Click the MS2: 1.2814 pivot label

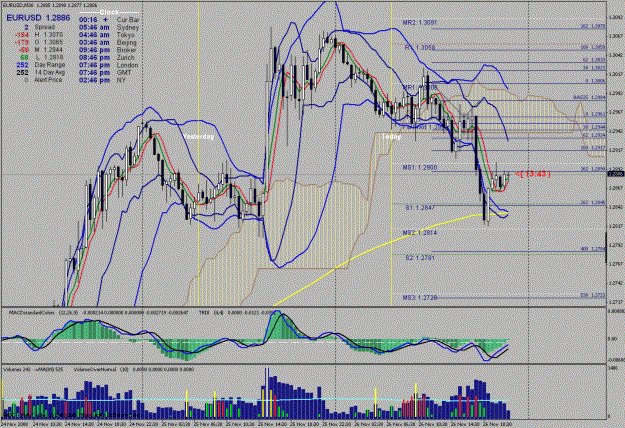[420, 233]
